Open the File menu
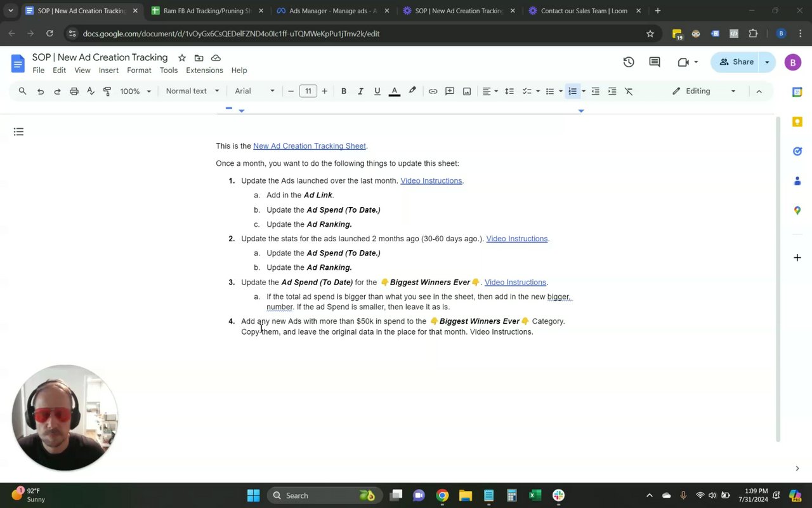This screenshot has height=508, width=812. (39, 70)
